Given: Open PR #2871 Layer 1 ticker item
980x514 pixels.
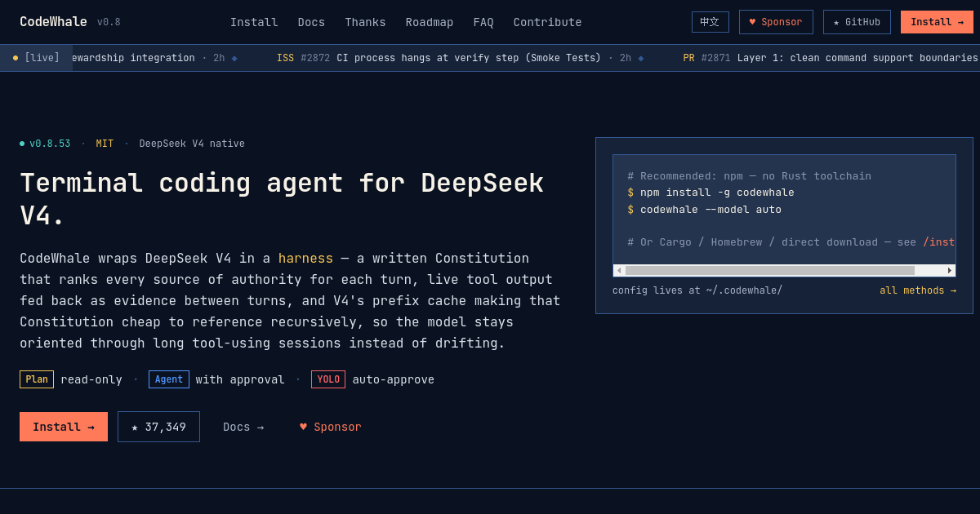Looking at the screenshot, I should click(x=831, y=58).
